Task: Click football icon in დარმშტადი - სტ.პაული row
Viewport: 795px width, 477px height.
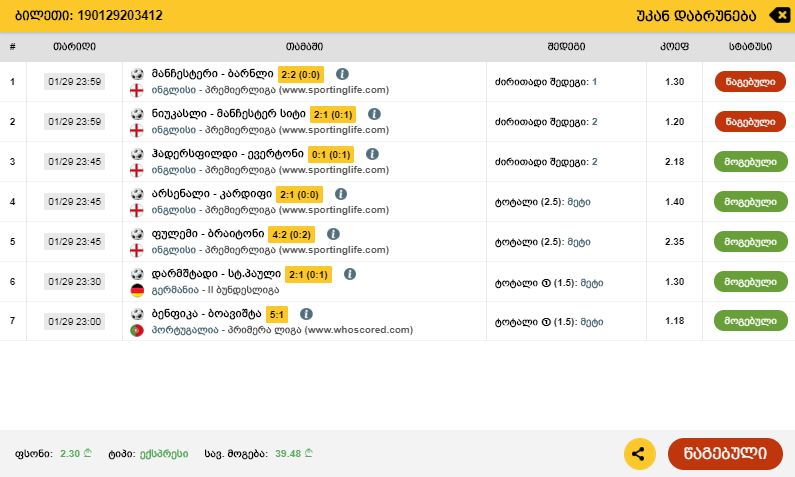Action: pyautogui.click(x=137, y=274)
